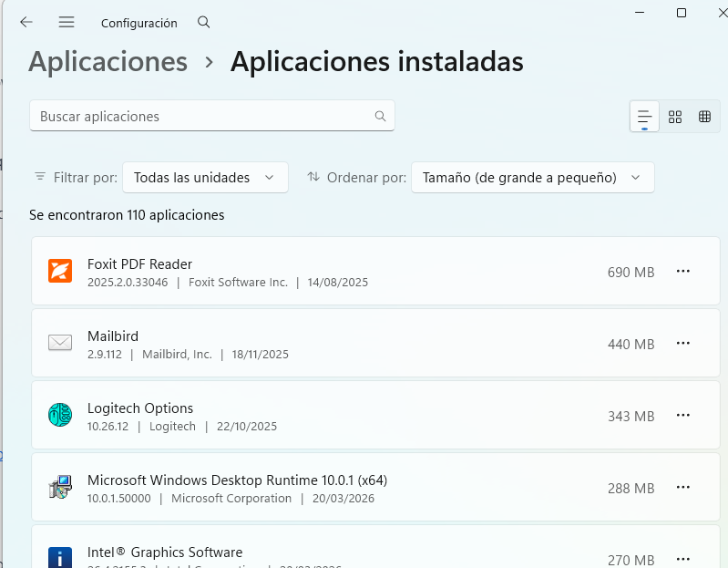Click the Windows Desktop Runtime icon
Image resolution: width=728 pixels, height=568 pixels.
coord(60,487)
